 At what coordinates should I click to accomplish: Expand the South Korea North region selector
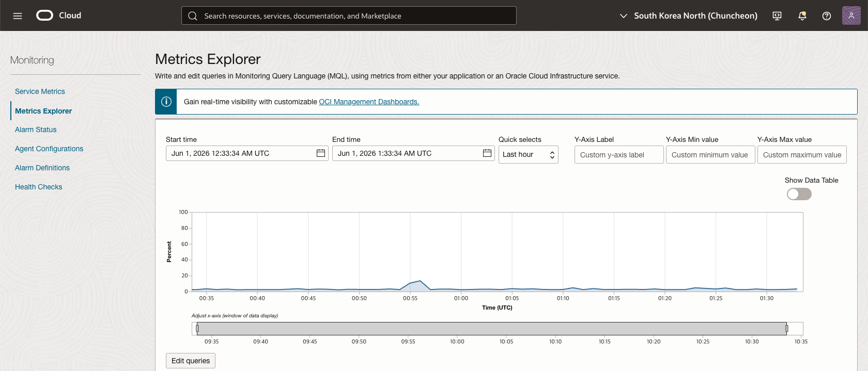point(688,16)
